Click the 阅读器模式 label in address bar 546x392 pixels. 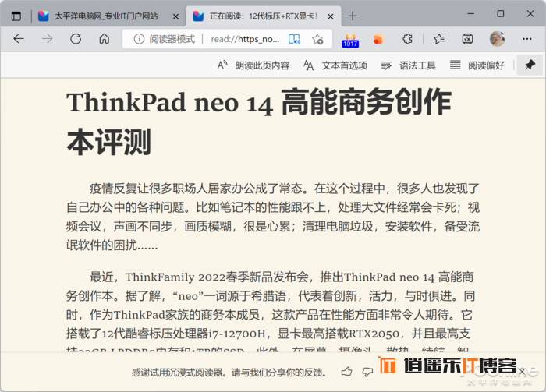coord(172,39)
